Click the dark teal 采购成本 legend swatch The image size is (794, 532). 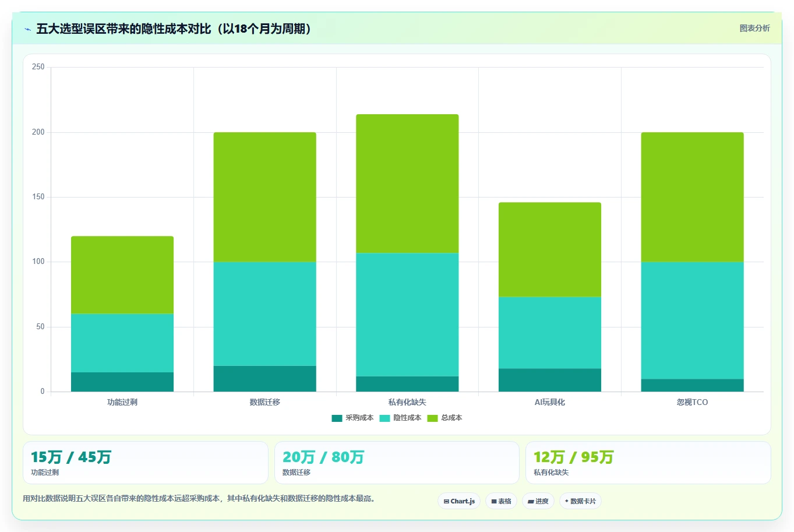pos(337,418)
